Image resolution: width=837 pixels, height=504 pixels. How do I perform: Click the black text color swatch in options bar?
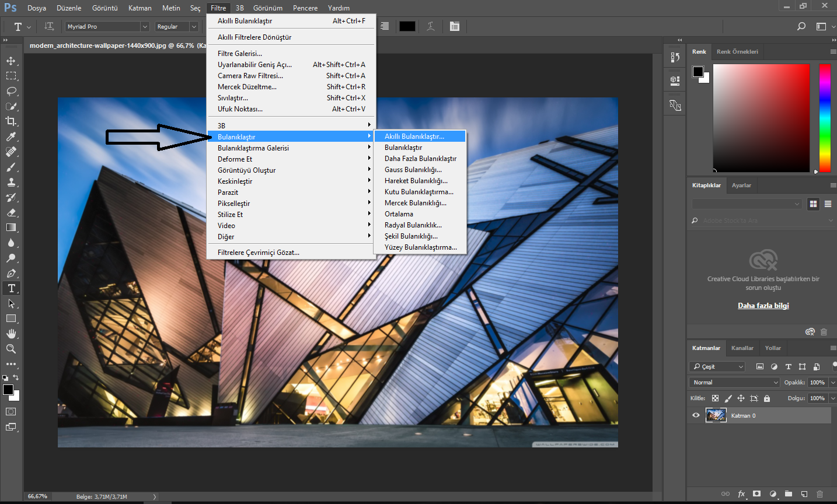coord(407,26)
